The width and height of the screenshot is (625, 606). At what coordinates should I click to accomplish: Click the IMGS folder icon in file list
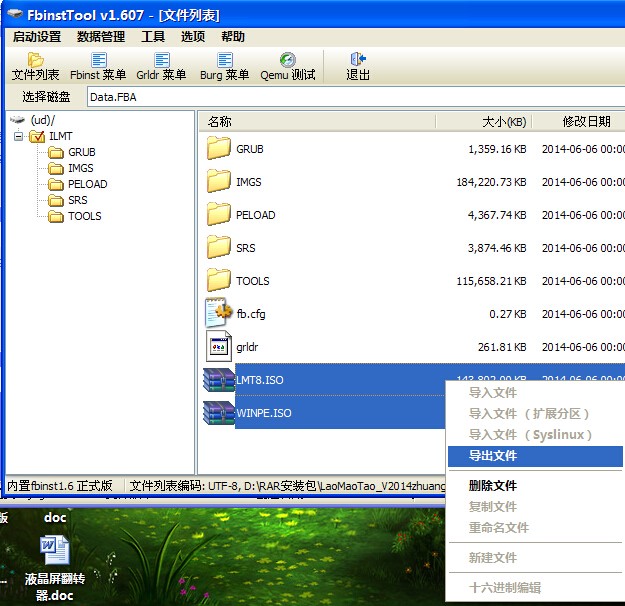(219, 181)
